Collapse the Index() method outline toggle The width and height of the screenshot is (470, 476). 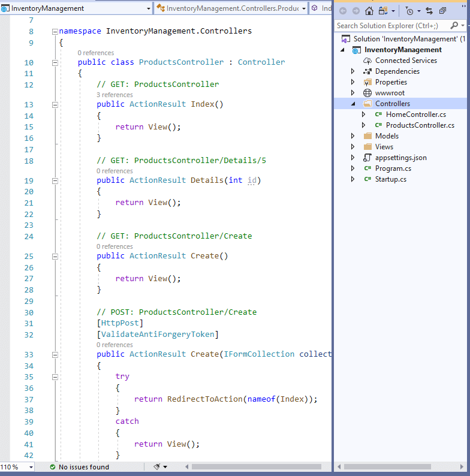55,104
